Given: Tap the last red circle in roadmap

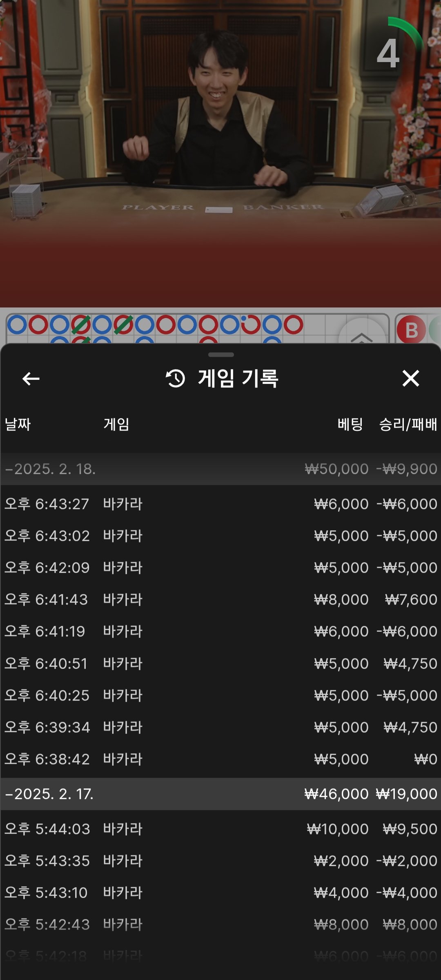Looking at the screenshot, I should pos(293,325).
